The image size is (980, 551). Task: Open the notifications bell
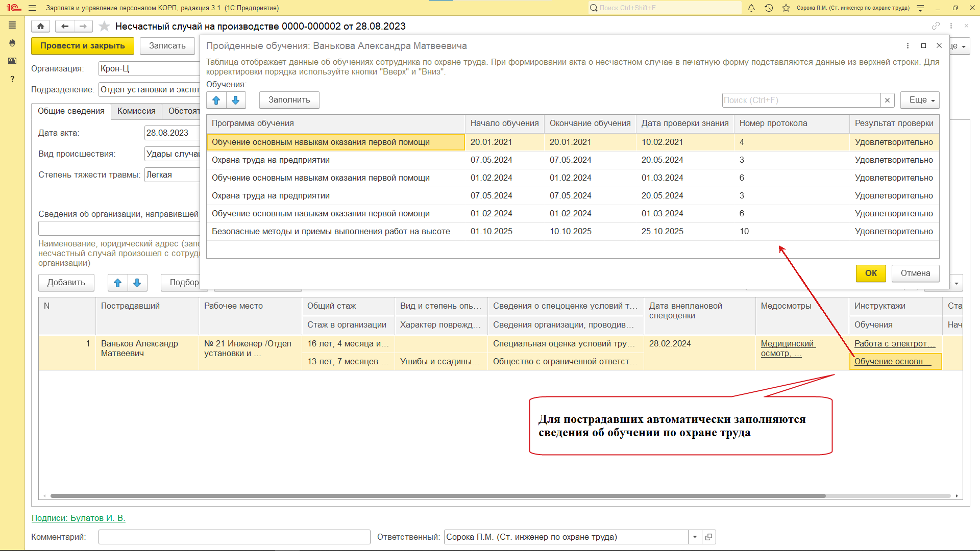click(751, 8)
